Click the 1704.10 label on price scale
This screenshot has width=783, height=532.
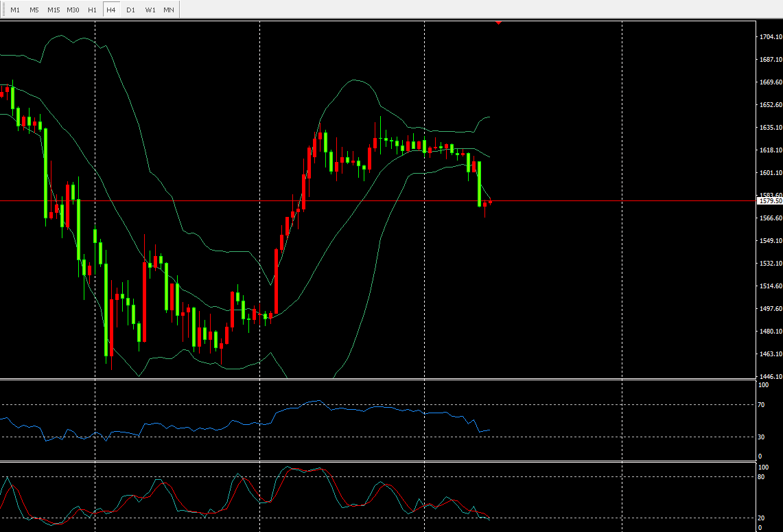(x=771, y=37)
